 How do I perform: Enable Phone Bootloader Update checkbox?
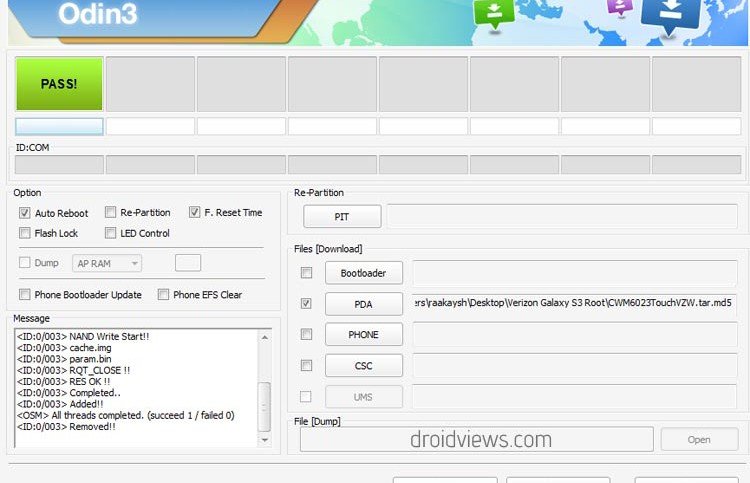(x=25, y=294)
